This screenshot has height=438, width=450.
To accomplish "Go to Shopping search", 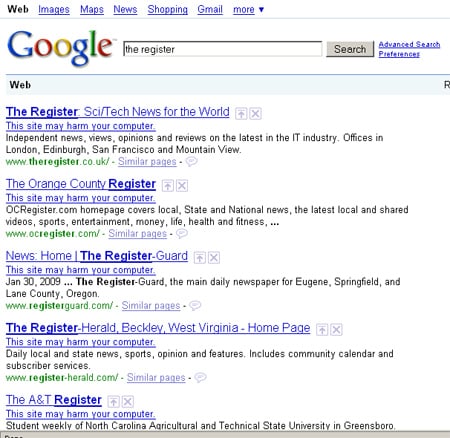I will (x=168, y=9).
